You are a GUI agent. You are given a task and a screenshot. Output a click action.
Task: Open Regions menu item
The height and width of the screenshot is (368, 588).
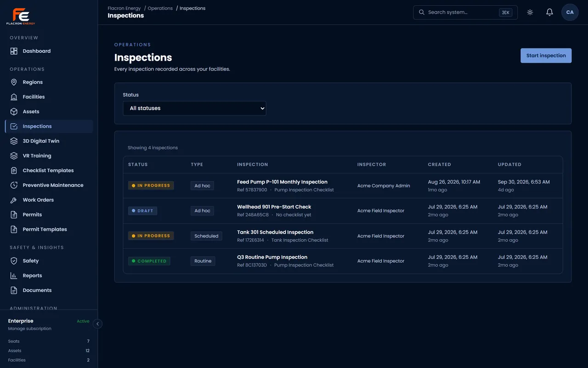coord(49,82)
